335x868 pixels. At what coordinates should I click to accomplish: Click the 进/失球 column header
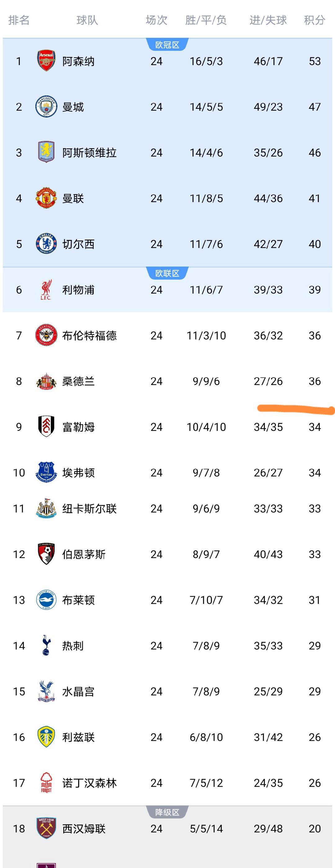point(268,20)
